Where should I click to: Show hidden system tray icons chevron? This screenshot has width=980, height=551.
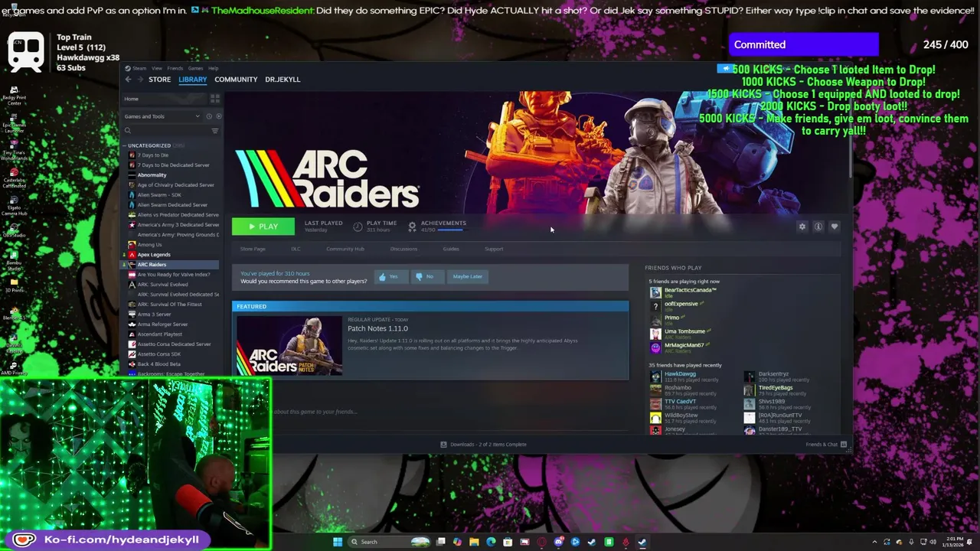point(874,542)
